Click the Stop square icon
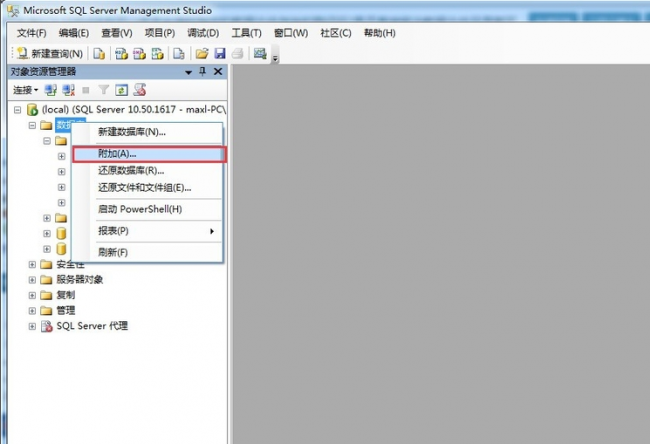Viewport: 650px width, 444px height. (x=86, y=90)
